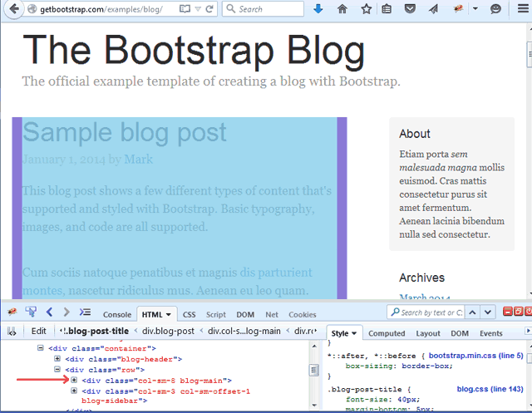This screenshot has width=532, height=413.
Task: Show the Firebug command line popup
Action: tap(85, 312)
